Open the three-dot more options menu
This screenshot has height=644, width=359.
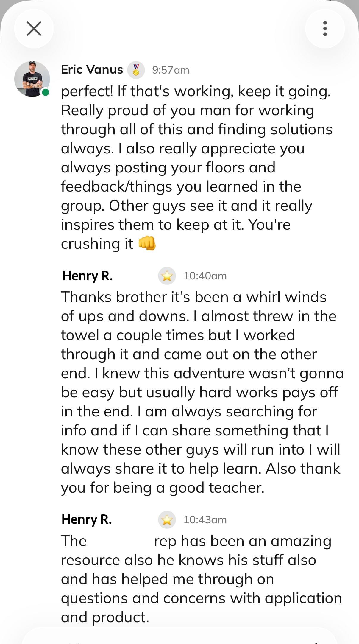click(x=325, y=29)
